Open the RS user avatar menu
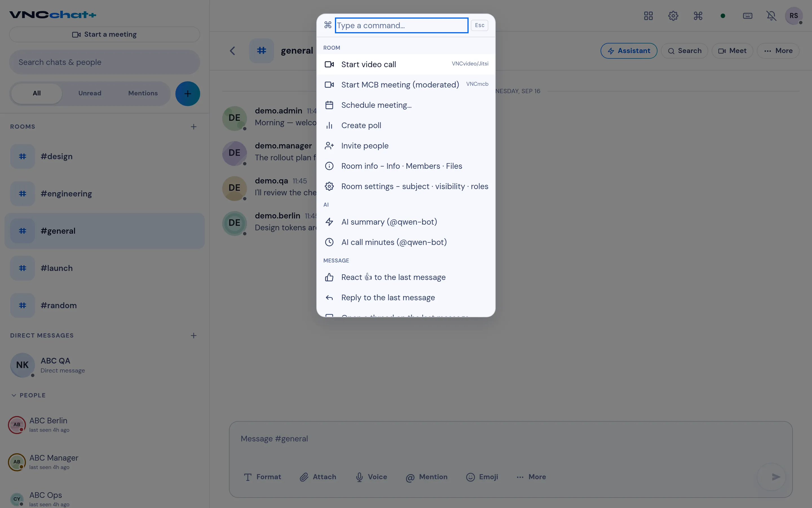The width and height of the screenshot is (812, 508). pyautogui.click(x=794, y=16)
